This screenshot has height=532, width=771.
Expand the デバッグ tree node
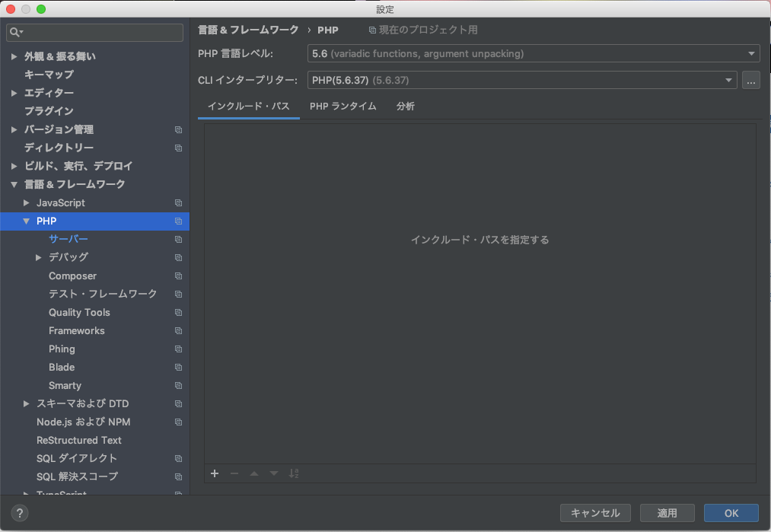pyautogui.click(x=38, y=257)
